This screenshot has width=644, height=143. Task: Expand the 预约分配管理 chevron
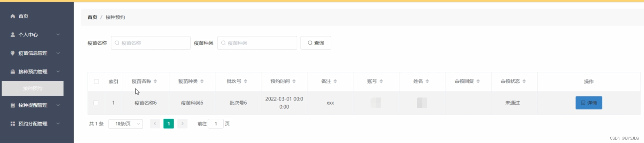coord(58,123)
